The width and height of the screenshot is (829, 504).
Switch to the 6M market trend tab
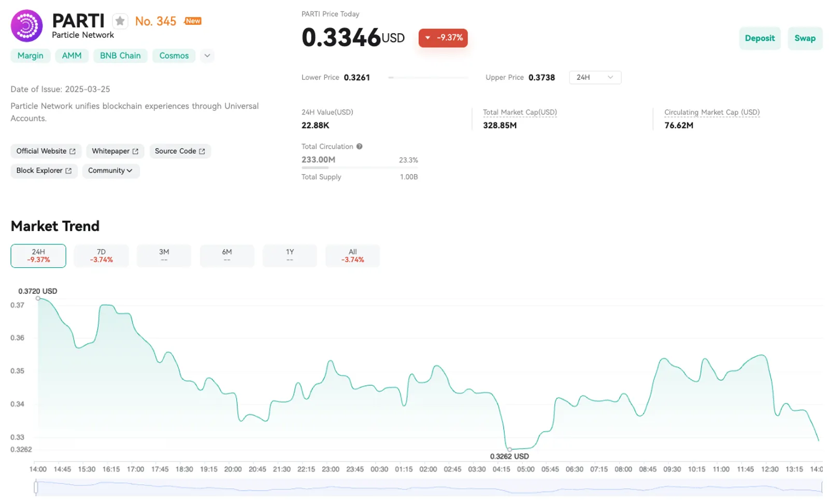click(227, 256)
